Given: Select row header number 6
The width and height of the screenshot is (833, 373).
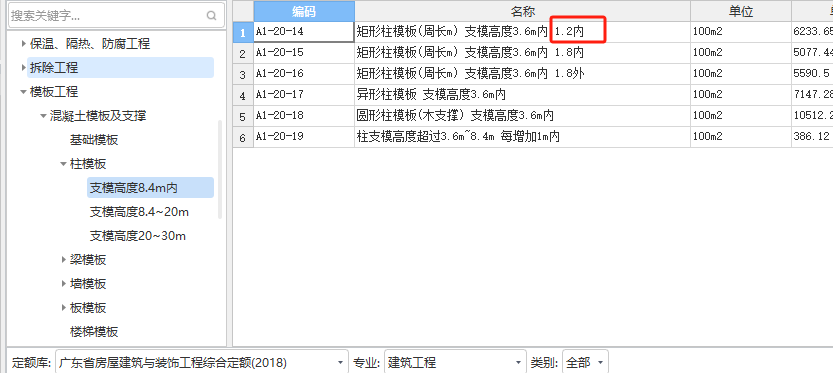Looking at the screenshot, I should 243,137.
